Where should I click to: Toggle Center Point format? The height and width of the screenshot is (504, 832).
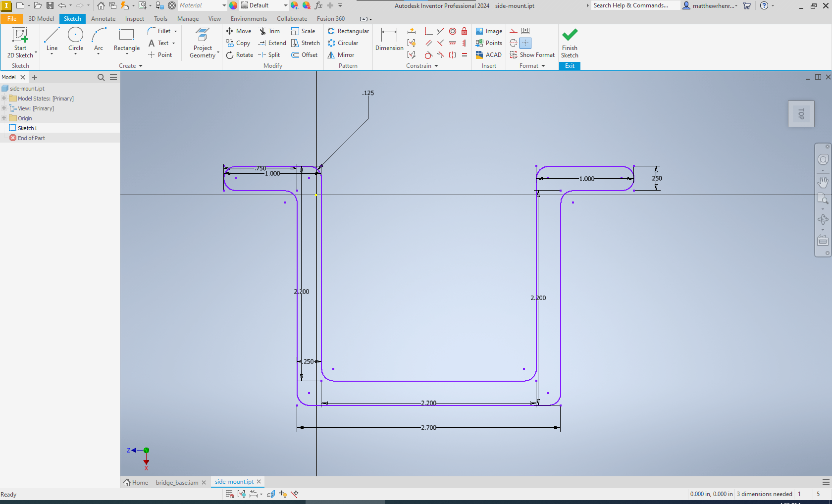pos(525,43)
